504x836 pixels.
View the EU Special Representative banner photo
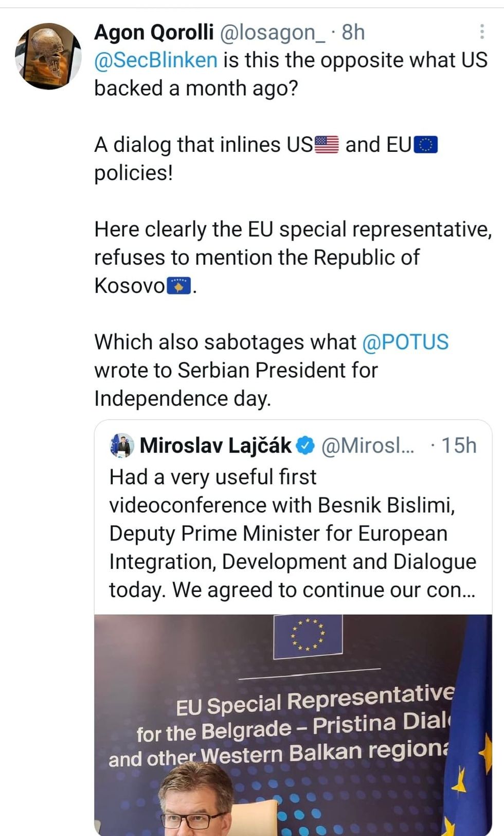tap(292, 721)
